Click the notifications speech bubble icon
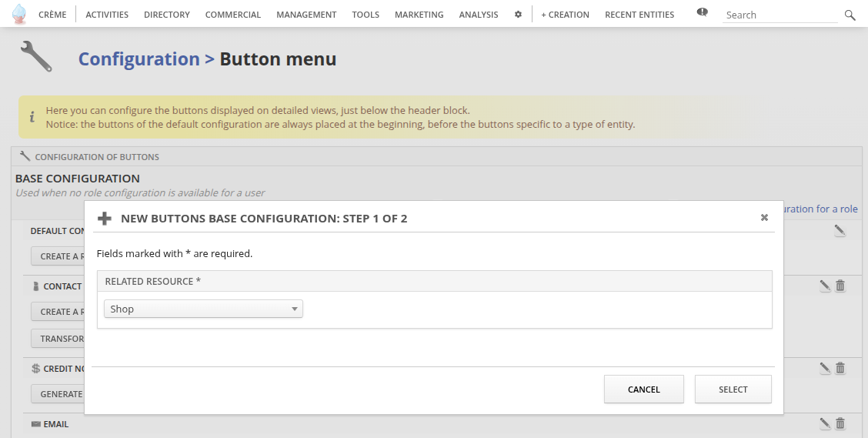Image resolution: width=868 pixels, height=438 pixels. click(x=702, y=12)
